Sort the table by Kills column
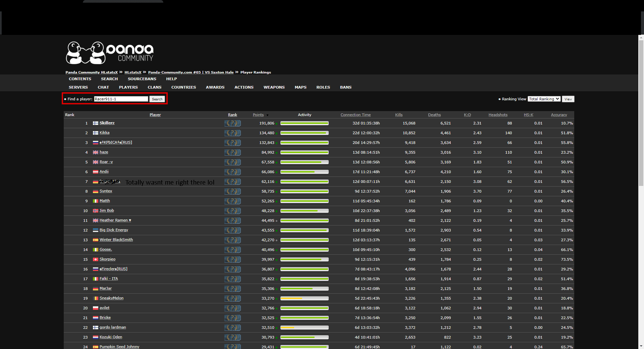 (x=398, y=115)
